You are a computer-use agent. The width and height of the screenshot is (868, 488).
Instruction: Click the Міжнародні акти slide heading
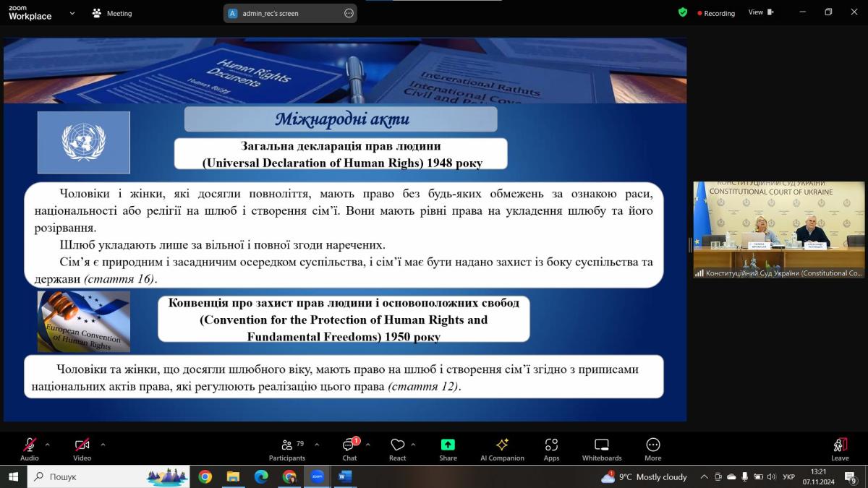341,119
